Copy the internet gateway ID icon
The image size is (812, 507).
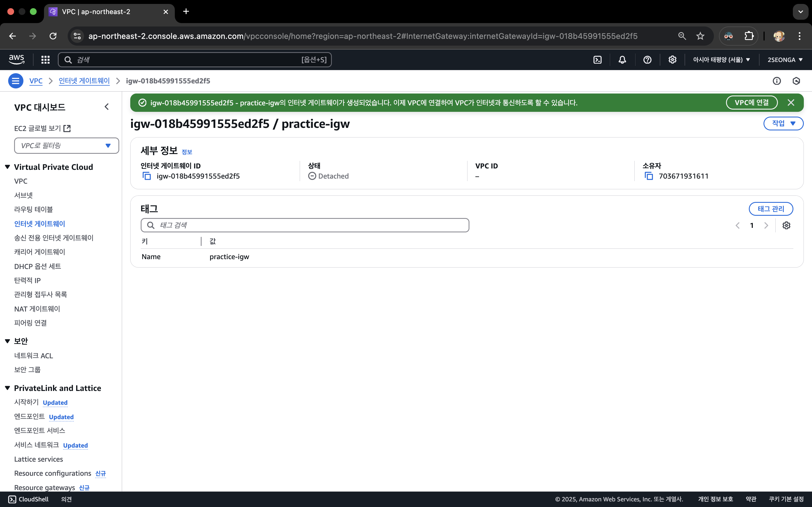coord(147,176)
